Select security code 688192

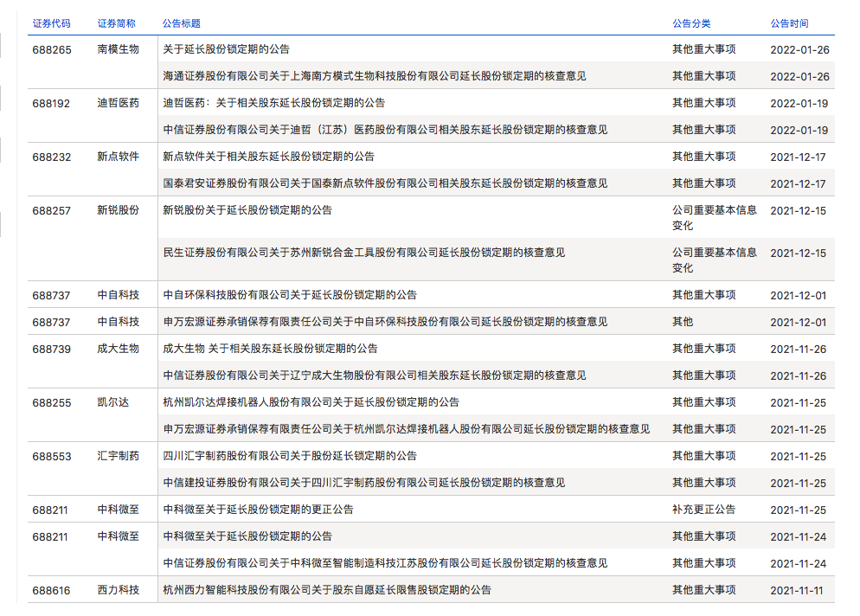click(52, 104)
